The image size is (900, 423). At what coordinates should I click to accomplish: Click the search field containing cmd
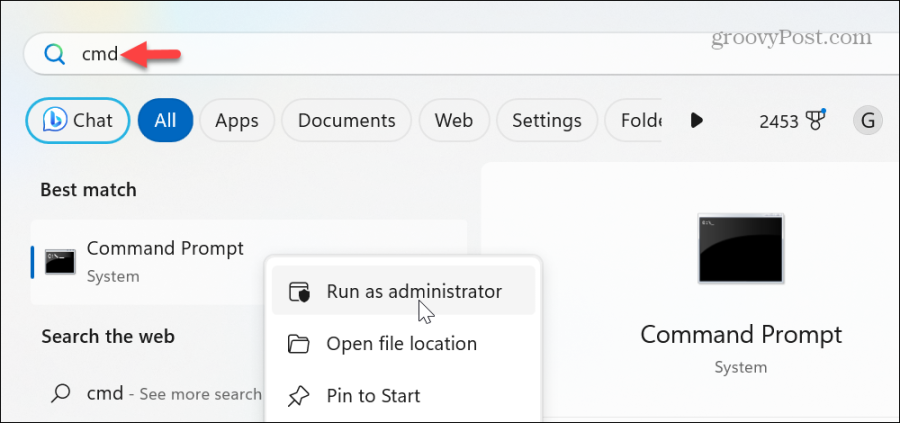pos(461,53)
